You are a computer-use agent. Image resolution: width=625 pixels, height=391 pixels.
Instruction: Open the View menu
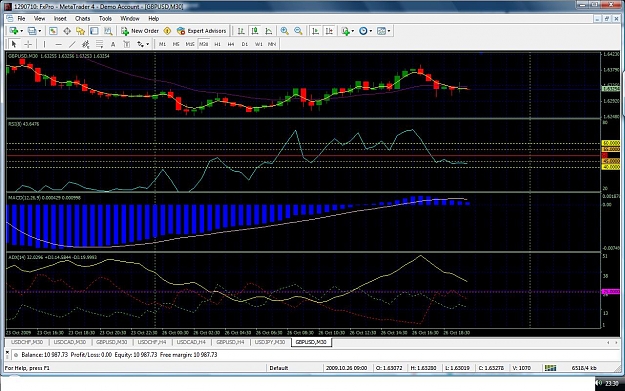tap(39, 18)
